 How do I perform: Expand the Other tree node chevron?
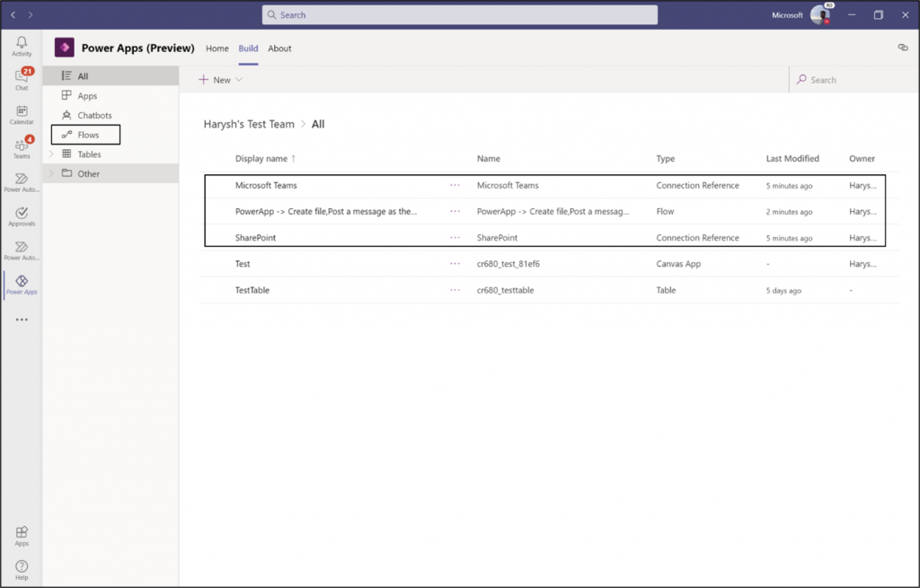51,173
